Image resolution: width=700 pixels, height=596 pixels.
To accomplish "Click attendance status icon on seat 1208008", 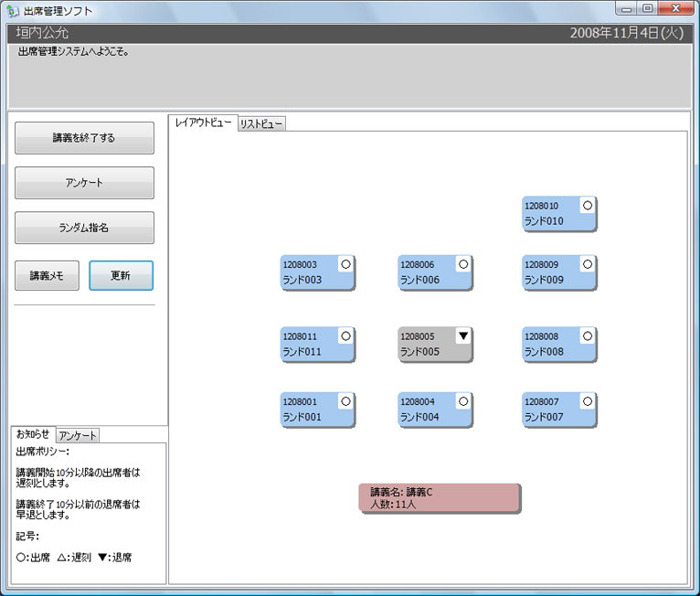I will [588, 336].
